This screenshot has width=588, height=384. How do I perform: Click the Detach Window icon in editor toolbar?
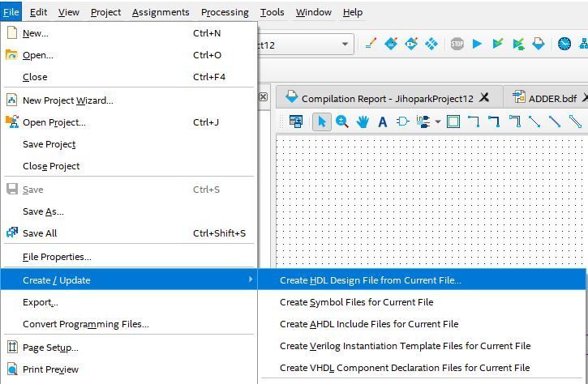pyautogui.click(x=296, y=122)
